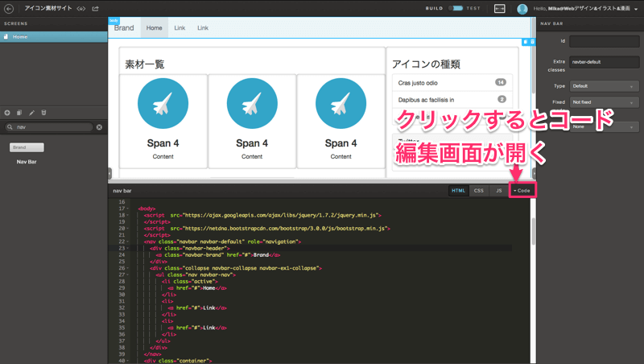Viewport: 644px width, 364px height.
Task: Open the Type dropdown set to Default
Action: 604,86
